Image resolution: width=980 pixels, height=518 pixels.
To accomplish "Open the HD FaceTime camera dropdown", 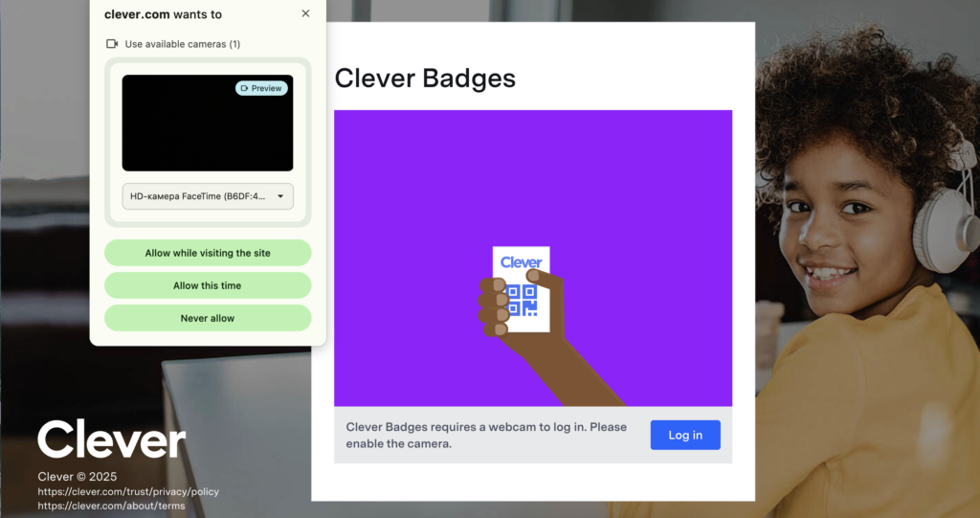I will (x=208, y=196).
